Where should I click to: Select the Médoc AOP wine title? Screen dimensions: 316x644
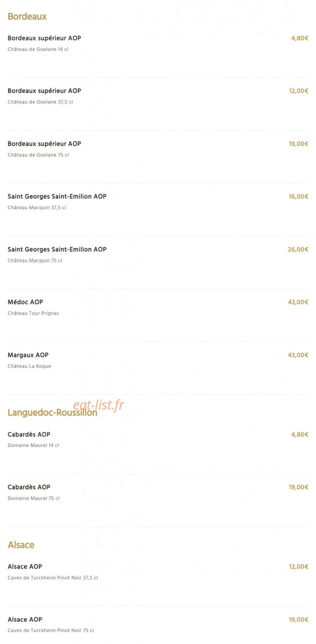25,302
